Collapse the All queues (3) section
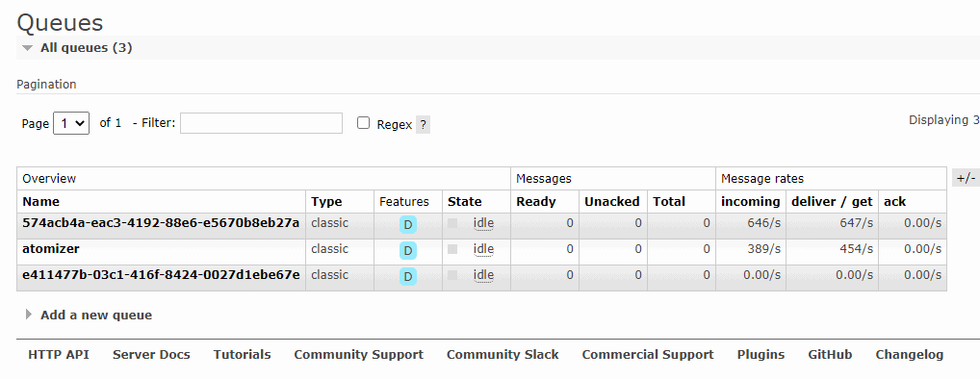Screen dimensions: 980x379 (86, 47)
